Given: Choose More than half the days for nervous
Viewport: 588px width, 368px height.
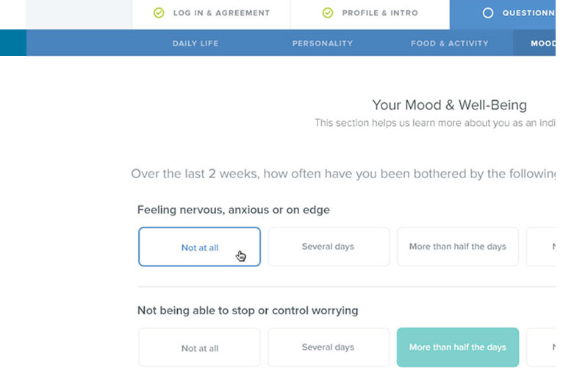Looking at the screenshot, I should click(458, 247).
